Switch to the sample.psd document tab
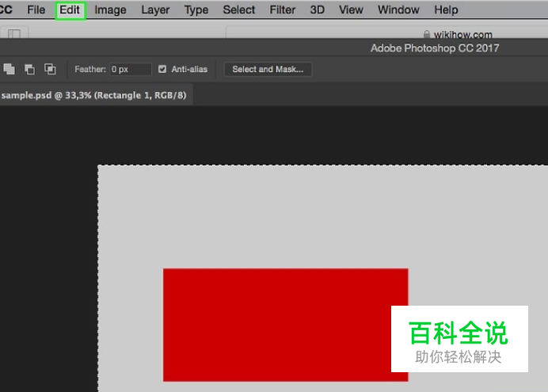 pyautogui.click(x=93, y=95)
